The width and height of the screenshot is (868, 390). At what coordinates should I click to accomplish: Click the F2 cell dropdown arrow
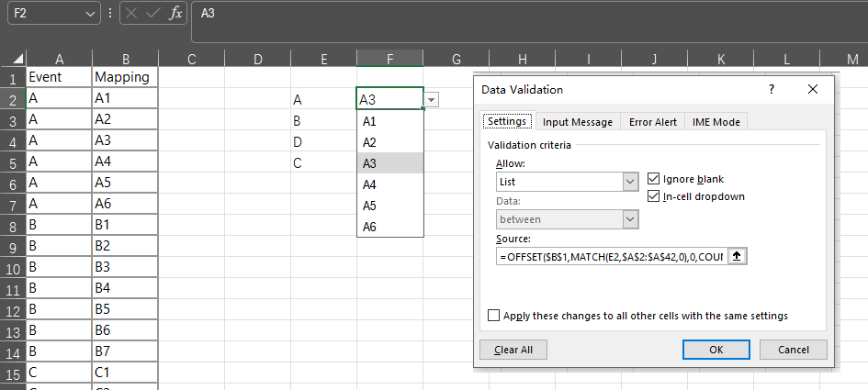[x=432, y=100]
